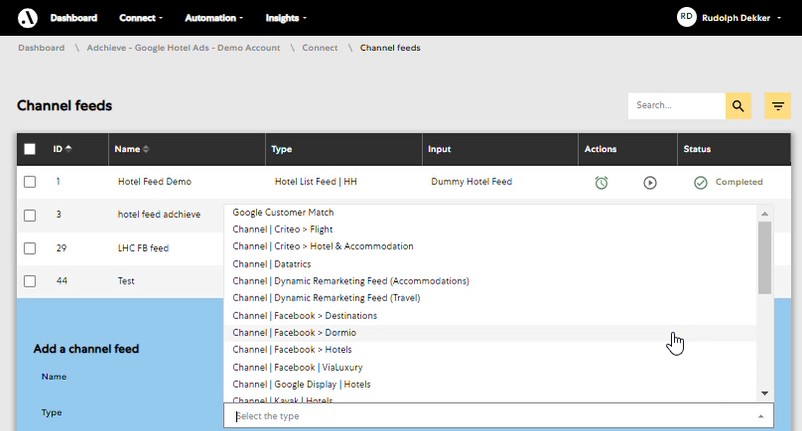
Task: Click the Hotel Feed Demo name cell
Action: point(154,182)
